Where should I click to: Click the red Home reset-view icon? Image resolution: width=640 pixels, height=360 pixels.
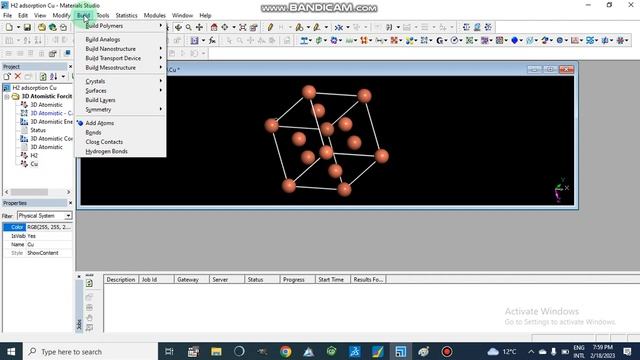(214, 27)
